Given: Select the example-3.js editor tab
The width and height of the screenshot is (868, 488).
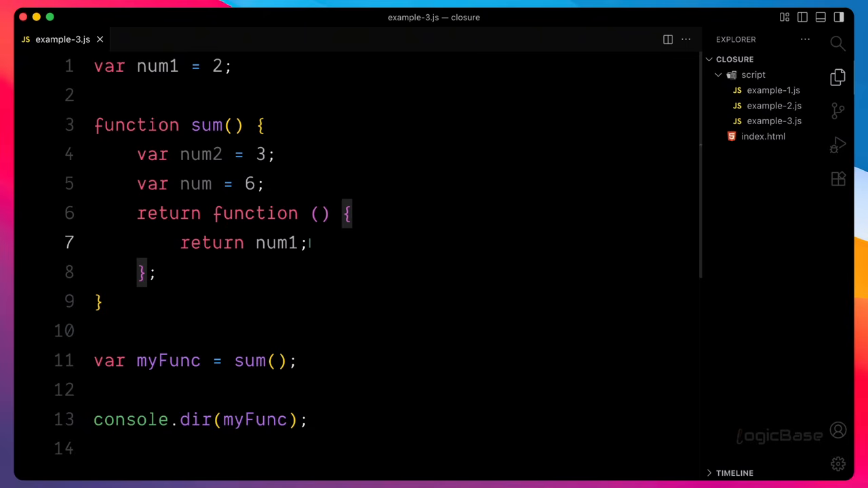Looking at the screenshot, I should (62, 39).
